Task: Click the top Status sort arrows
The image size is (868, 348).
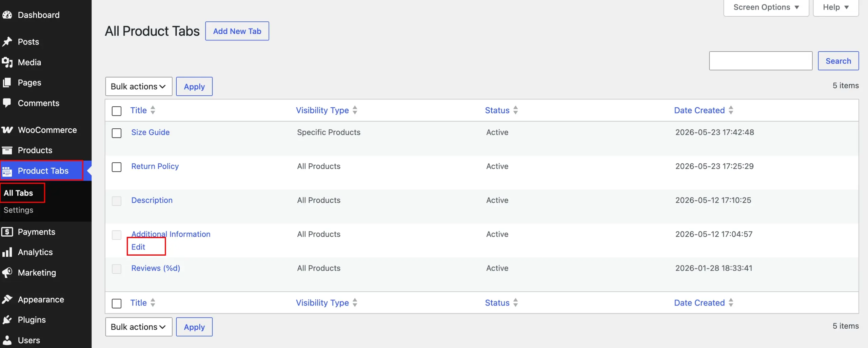Action: click(x=516, y=110)
